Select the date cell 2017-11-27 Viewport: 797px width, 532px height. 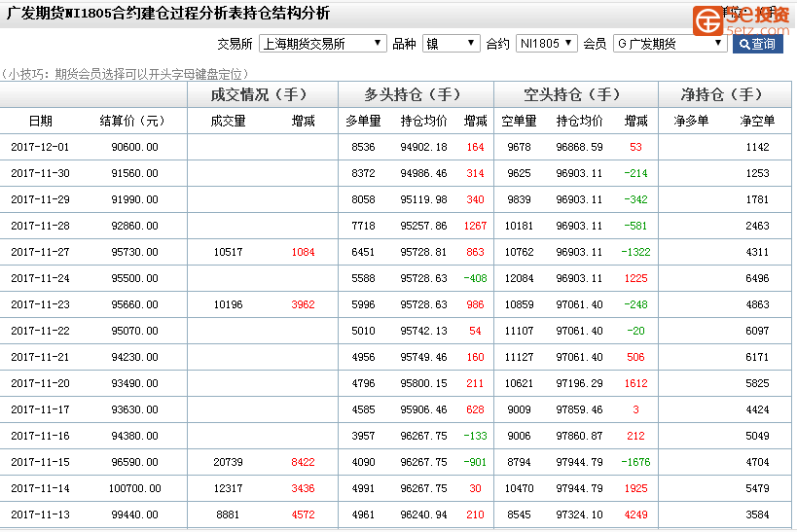coord(40,252)
